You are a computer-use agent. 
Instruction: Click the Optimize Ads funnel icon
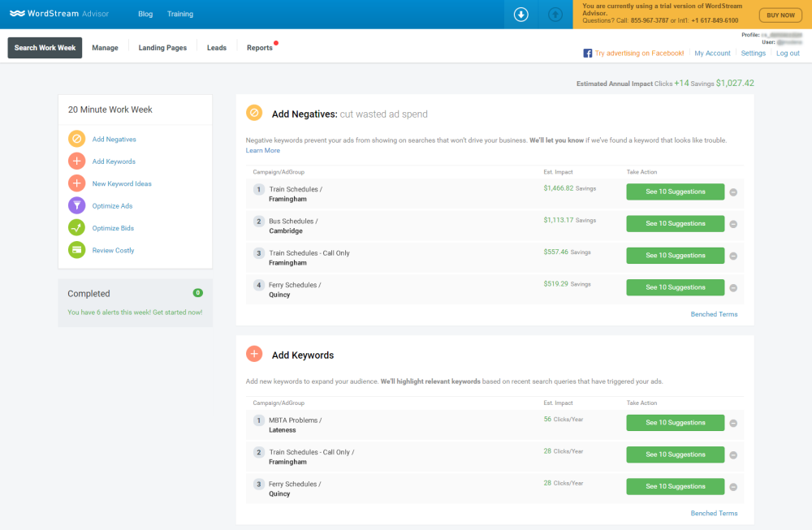[76, 206]
